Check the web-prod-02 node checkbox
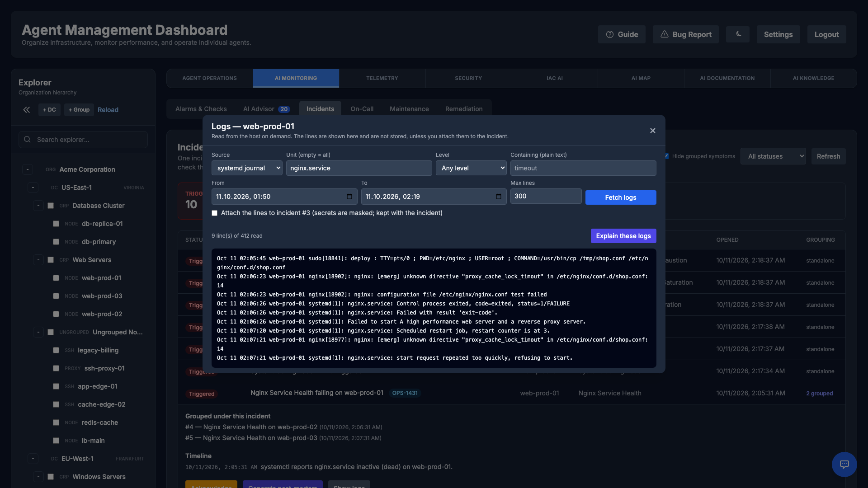The height and width of the screenshot is (488, 868). point(56,314)
